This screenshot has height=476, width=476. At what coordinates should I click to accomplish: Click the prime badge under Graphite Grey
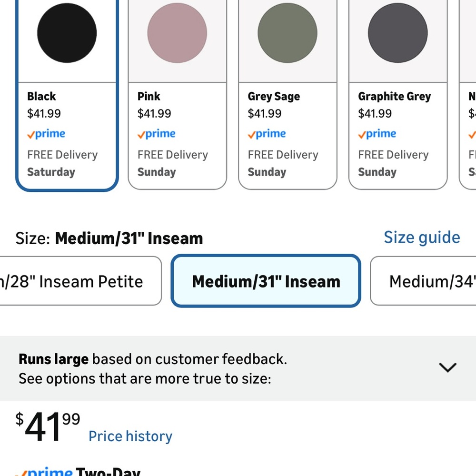point(377,134)
